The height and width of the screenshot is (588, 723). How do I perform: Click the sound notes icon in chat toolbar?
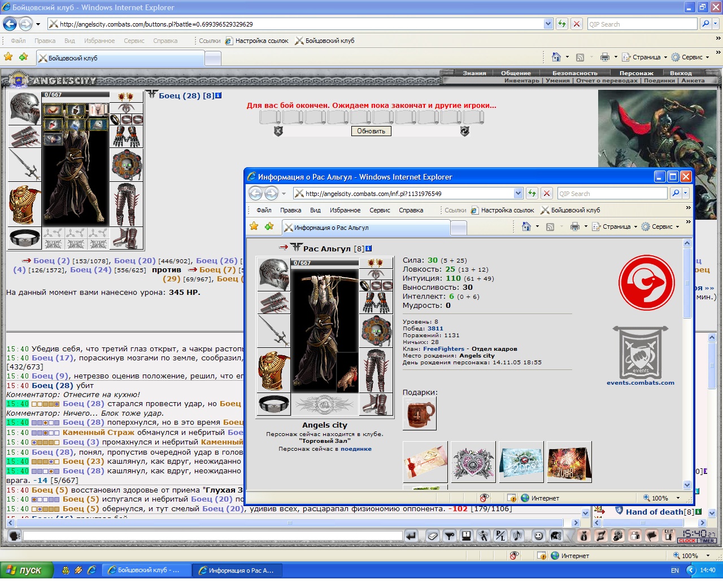pos(517,536)
